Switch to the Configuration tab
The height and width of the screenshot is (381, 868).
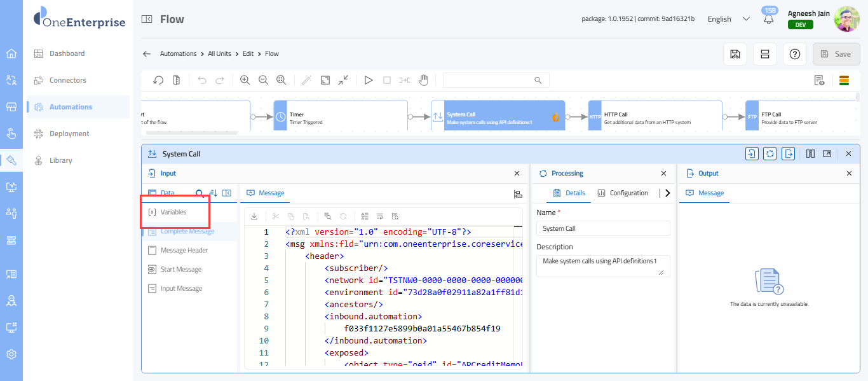coord(623,193)
